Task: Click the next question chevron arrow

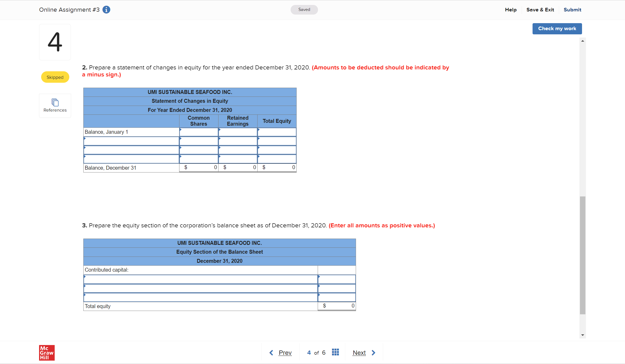Action: (373, 353)
